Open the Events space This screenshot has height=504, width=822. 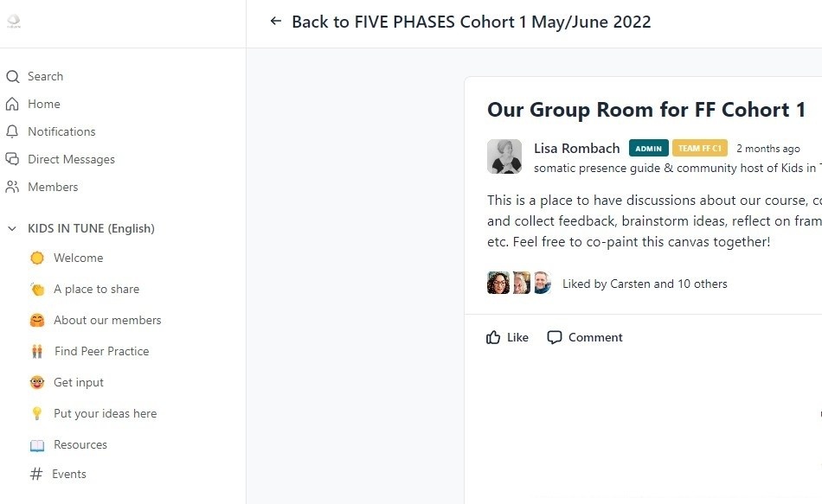68,474
